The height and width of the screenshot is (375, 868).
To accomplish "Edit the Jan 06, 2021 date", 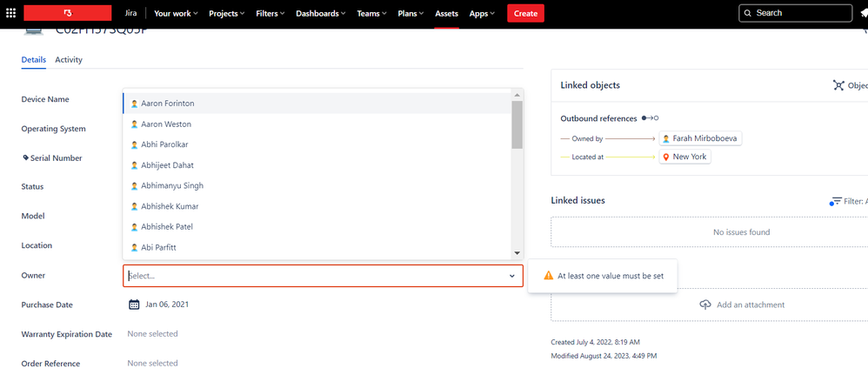I will (167, 305).
